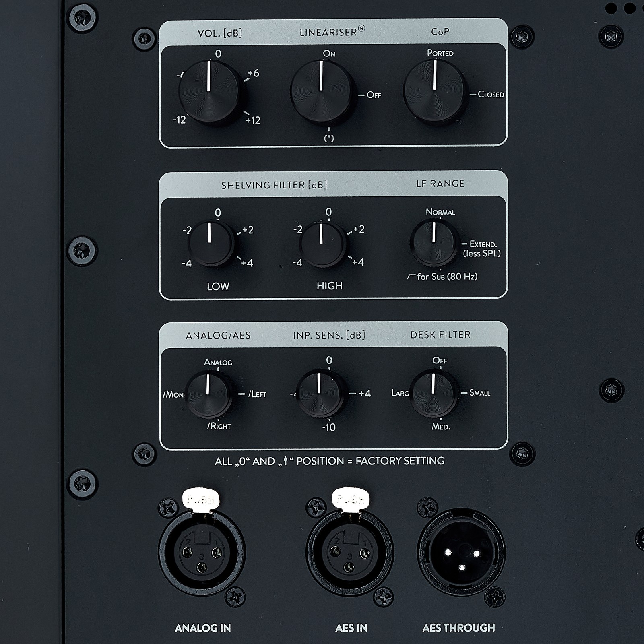Click the 'PORTED' label above CoP knob

pos(440,53)
